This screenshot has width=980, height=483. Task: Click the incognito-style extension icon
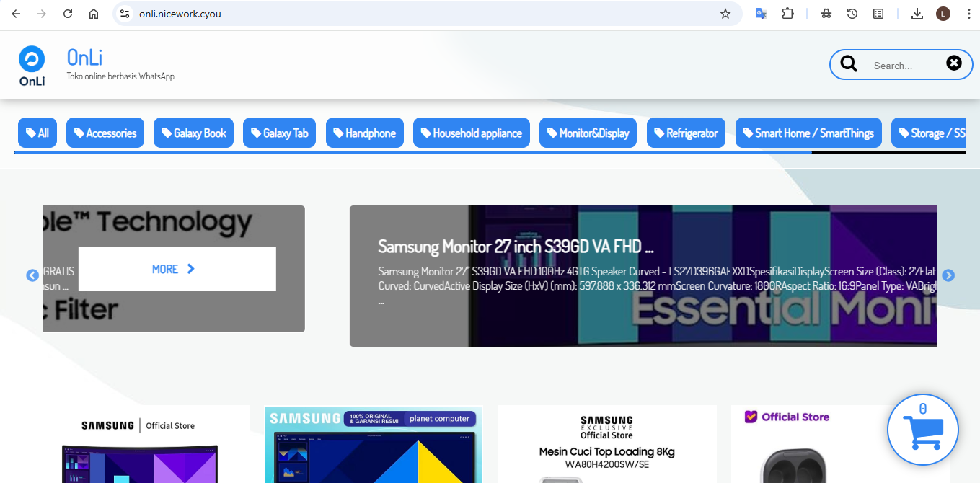tap(826, 14)
